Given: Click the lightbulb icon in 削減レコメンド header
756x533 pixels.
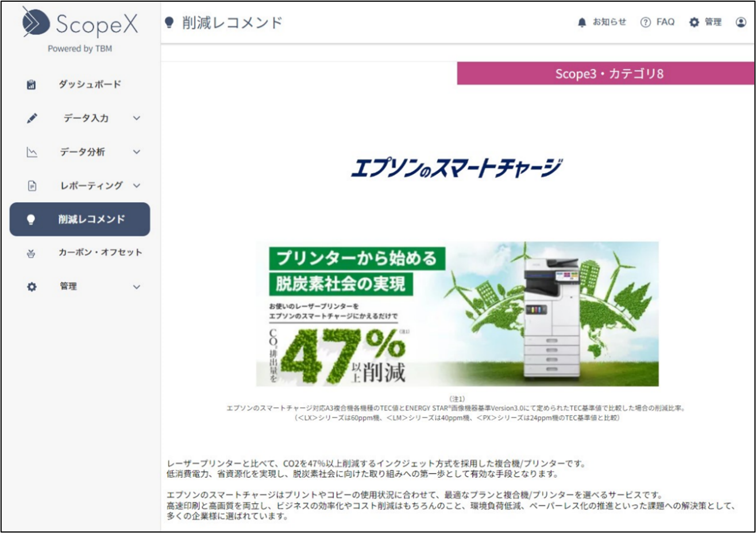Looking at the screenshot, I should (169, 22).
